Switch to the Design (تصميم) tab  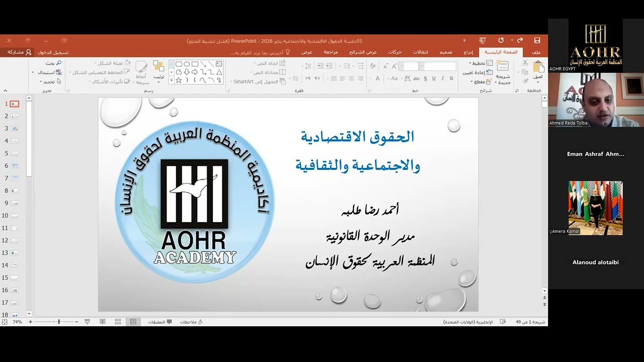(x=446, y=52)
